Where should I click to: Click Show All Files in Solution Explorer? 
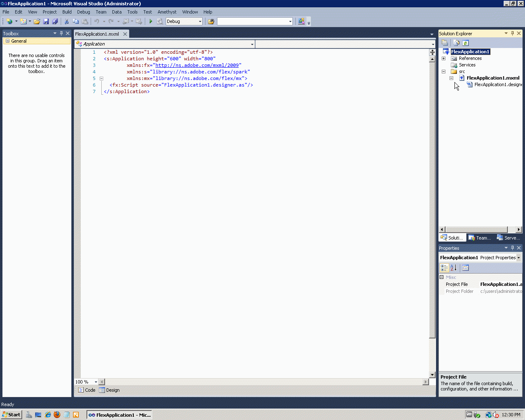click(x=456, y=43)
